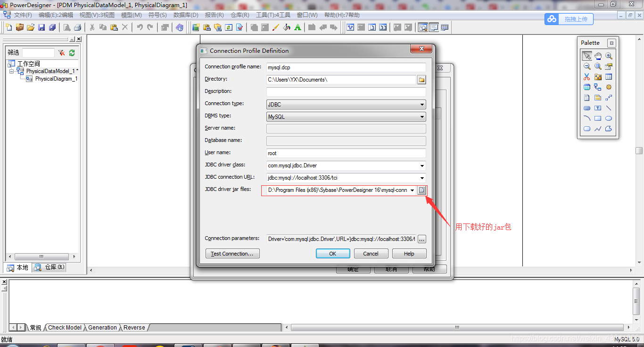Image resolution: width=644 pixels, height=347 pixels.
Task: Choose the Package tool in Palette
Action: pyautogui.click(x=598, y=77)
